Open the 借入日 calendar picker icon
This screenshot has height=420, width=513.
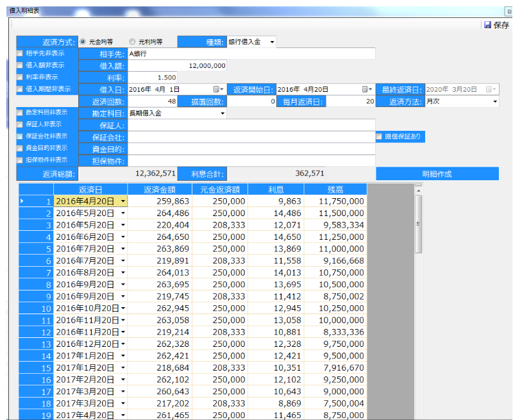217,89
